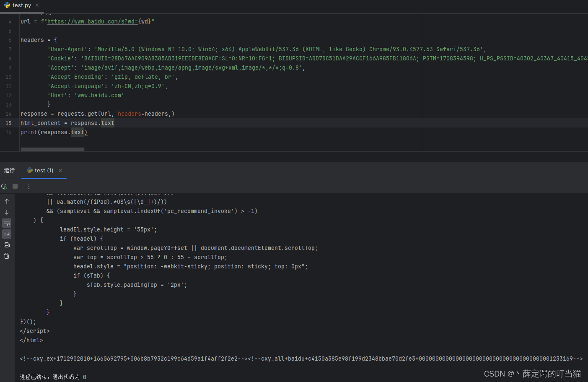Go up the stack trace

pyautogui.click(x=7, y=201)
